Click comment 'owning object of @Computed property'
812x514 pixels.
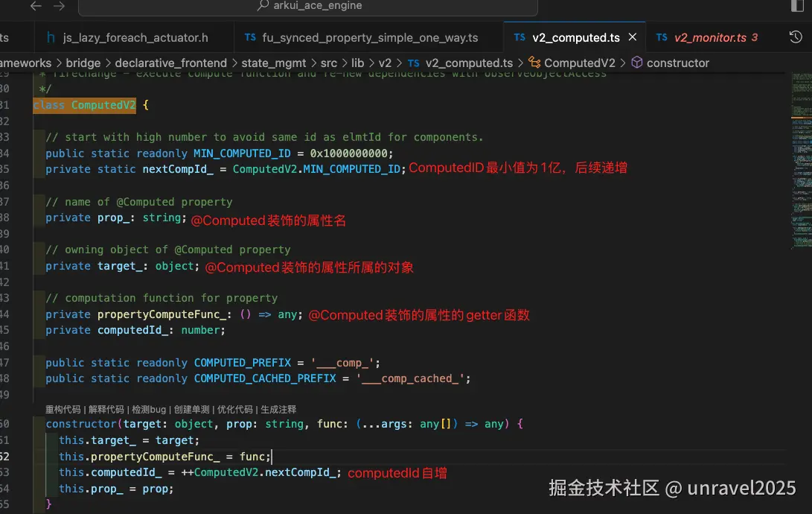167,250
